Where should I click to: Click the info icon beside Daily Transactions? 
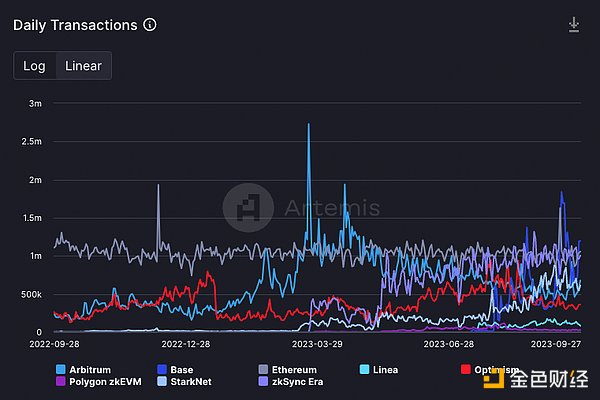[150, 25]
